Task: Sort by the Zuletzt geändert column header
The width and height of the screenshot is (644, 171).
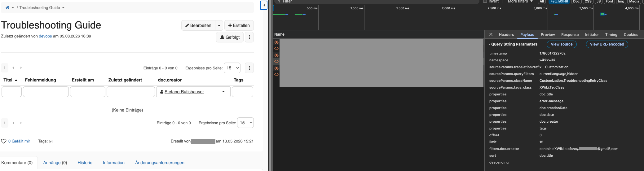Action: coord(125,80)
